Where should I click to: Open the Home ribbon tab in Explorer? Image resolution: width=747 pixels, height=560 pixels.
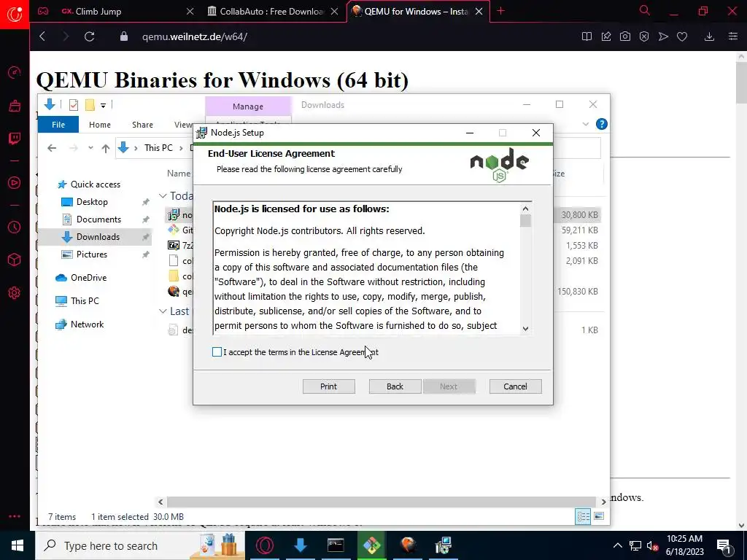(x=99, y=124)
